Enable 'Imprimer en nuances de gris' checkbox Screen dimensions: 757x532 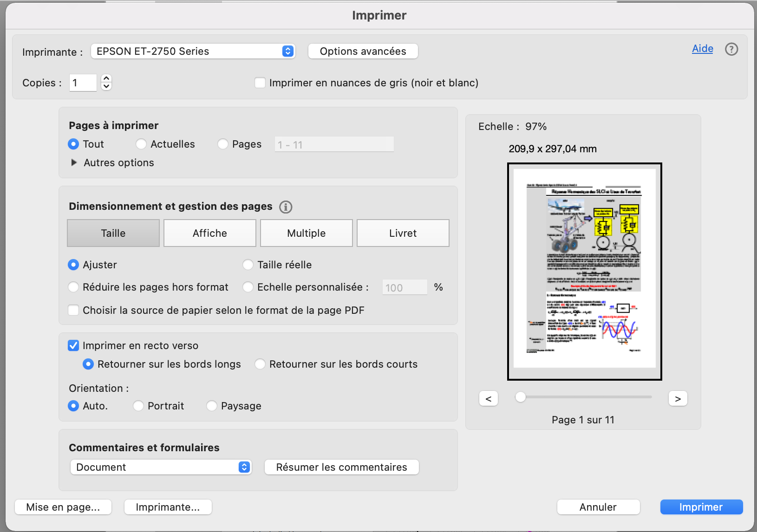[x=260, y=82]
